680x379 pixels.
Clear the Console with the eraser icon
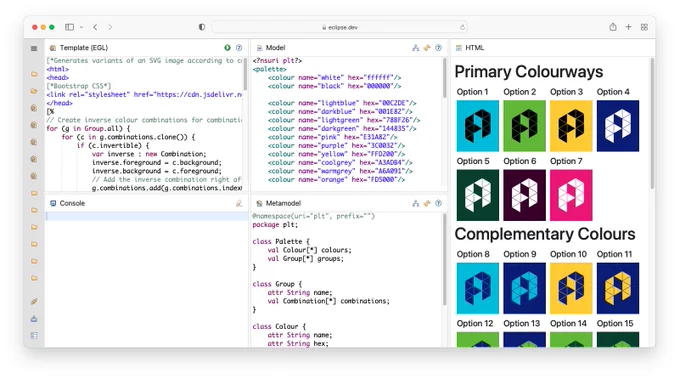point(239,203)
